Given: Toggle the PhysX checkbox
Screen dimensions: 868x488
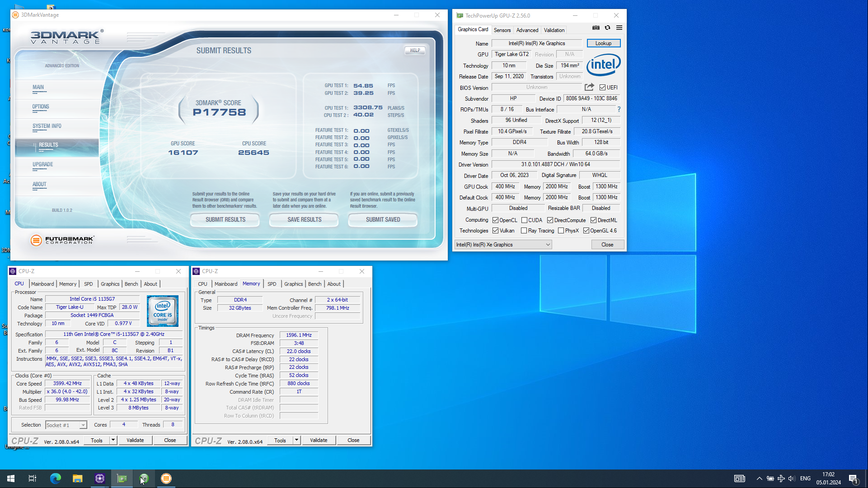Looking at the screenshot, I should click(x=561, y=231).
